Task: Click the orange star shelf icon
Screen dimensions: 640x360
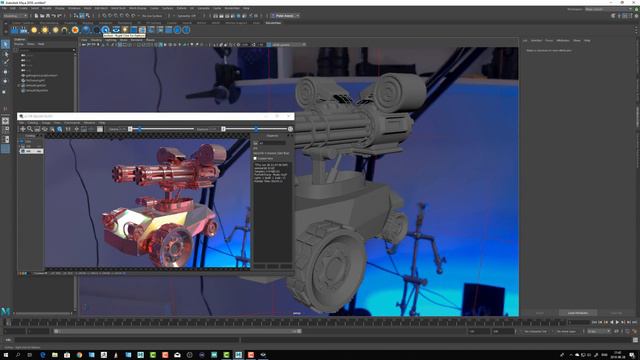Action: (x=75, y=30)
